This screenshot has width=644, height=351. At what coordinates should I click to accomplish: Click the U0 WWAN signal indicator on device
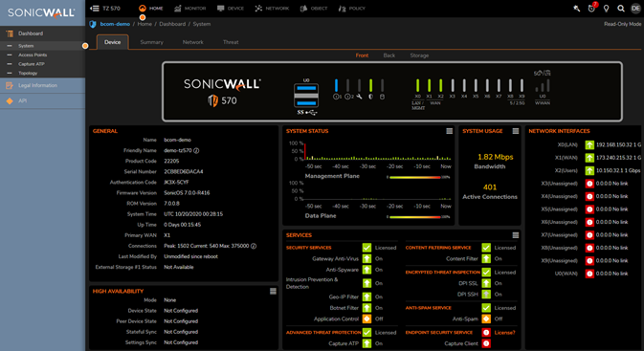543,85
